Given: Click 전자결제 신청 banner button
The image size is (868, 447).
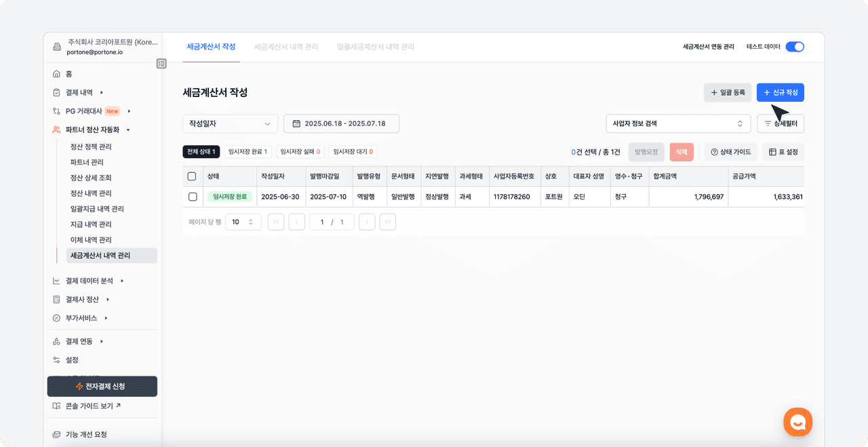Looking at the screenshot, I should (x=102, y=387).
